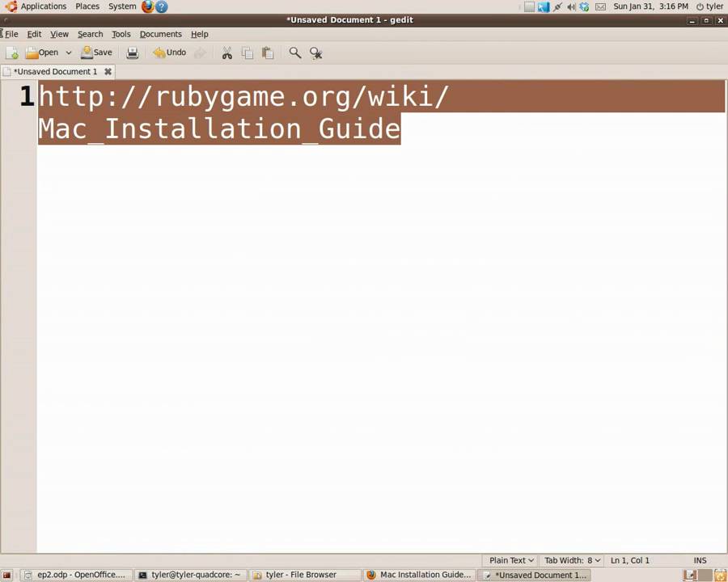Paste from clipboard icon

point(268,53)
